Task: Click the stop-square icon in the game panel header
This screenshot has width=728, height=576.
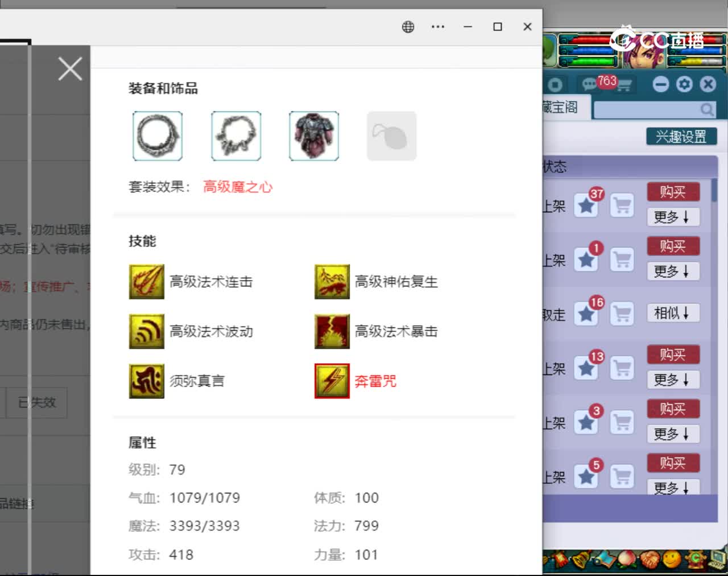Action: pyautogui.click(x=555, y=85)
